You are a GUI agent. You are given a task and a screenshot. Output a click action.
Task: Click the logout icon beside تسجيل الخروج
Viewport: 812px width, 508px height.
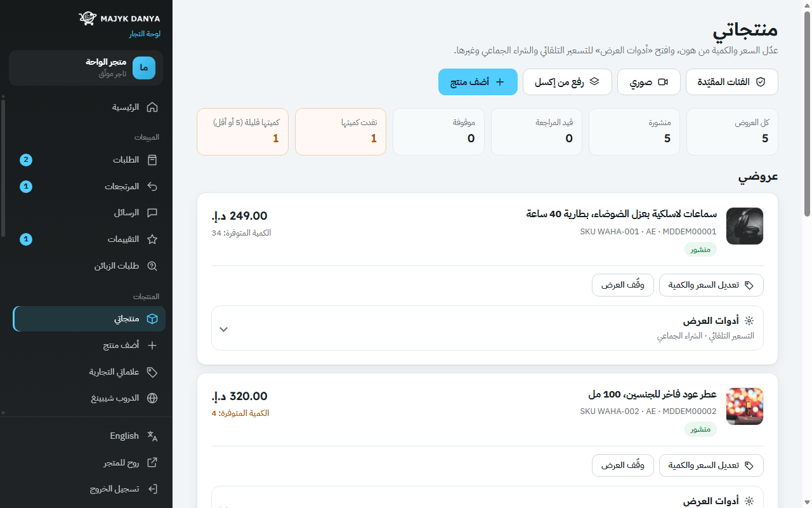click(x=152, y=489)
